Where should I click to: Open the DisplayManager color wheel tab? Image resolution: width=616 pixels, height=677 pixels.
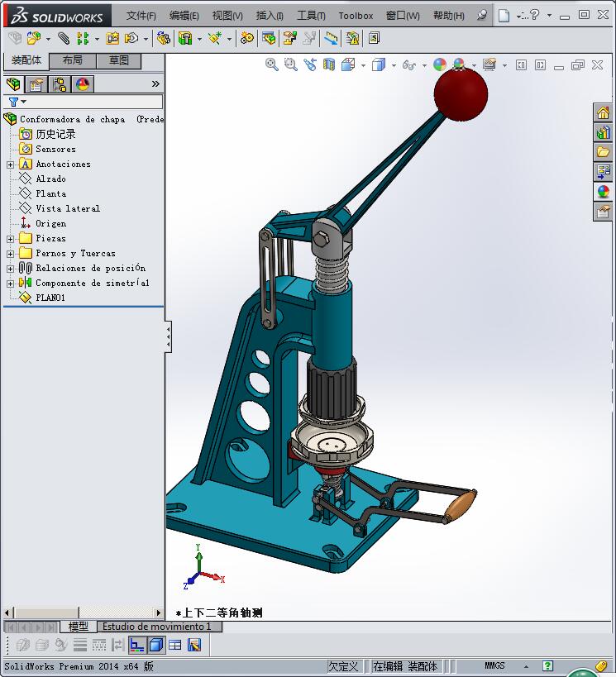82,83
